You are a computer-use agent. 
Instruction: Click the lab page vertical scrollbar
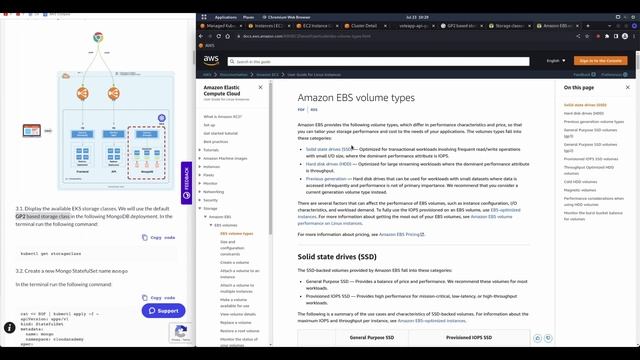click(194, 57)
